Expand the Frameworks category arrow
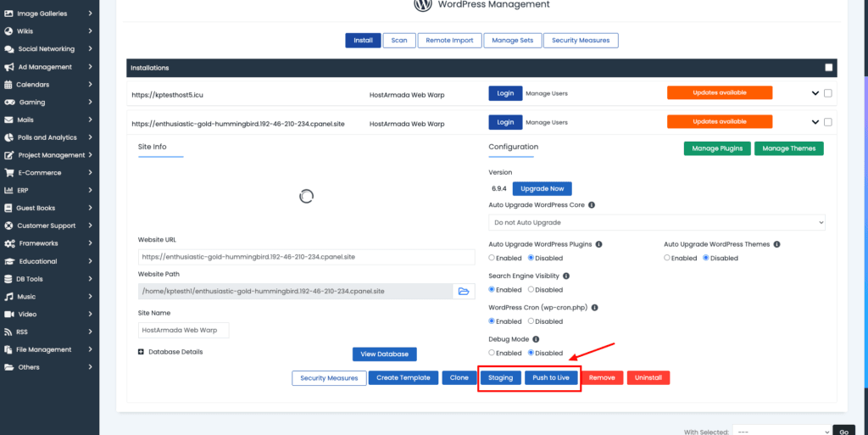The image size is (868, 435). 90,243
